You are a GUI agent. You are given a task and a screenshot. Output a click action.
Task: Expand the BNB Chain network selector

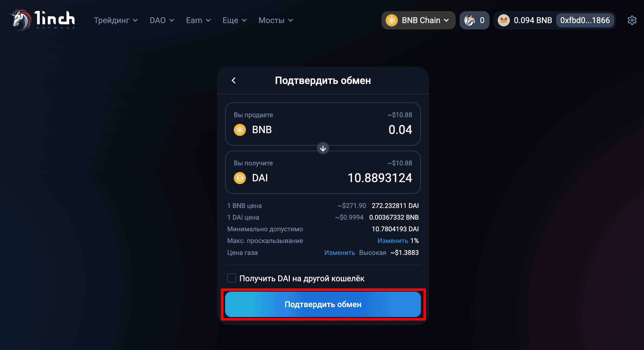coord(418,20)
